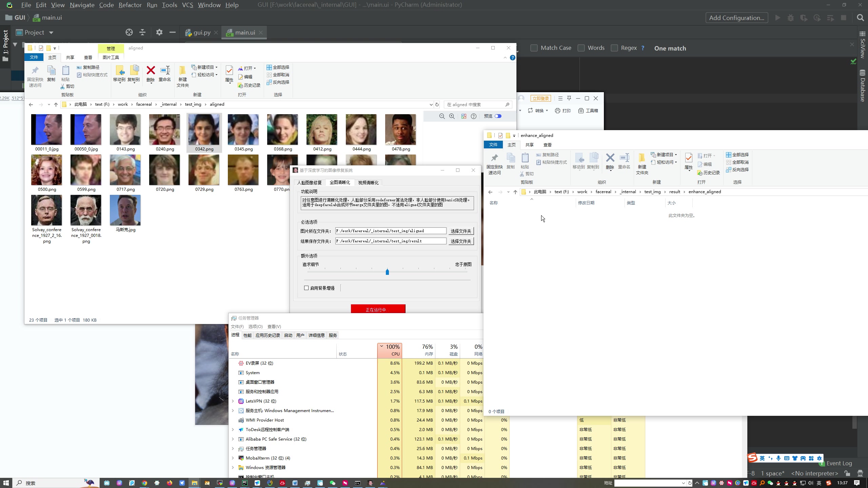Open 查看 menu in file manager

88,57
